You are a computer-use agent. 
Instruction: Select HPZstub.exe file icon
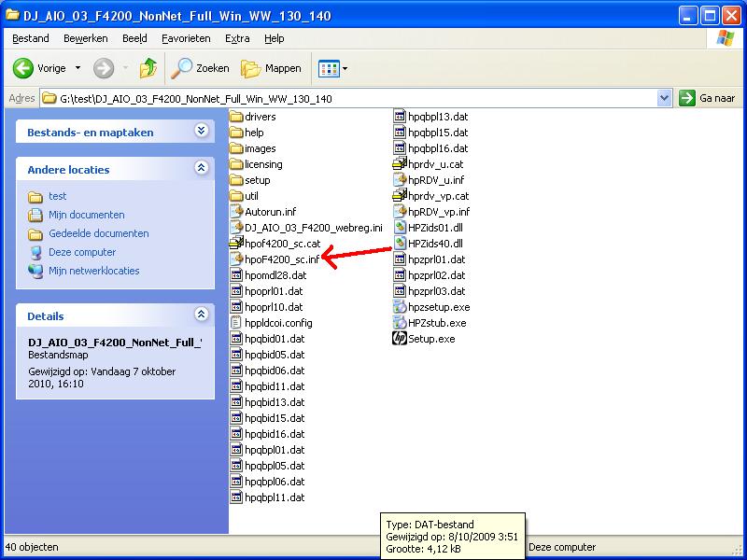400,322
